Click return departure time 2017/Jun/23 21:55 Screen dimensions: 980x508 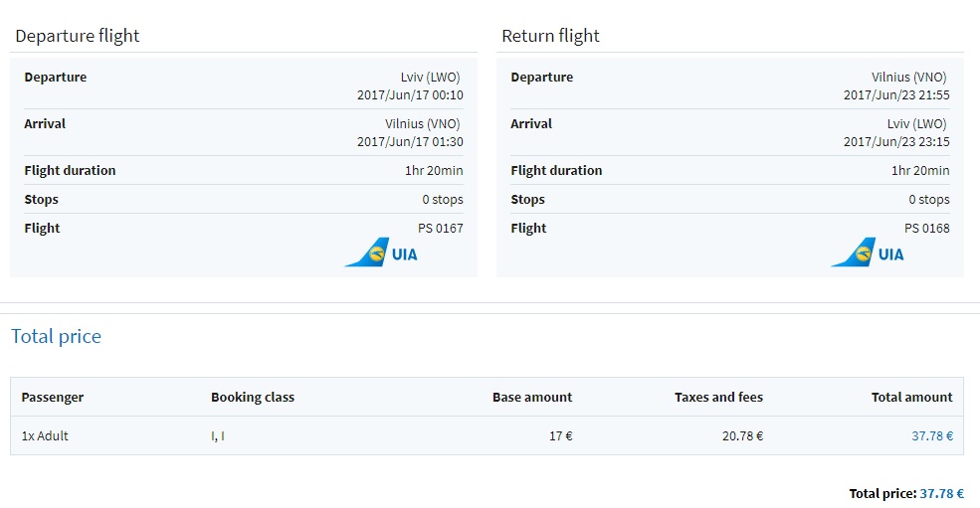coord(896,95)
